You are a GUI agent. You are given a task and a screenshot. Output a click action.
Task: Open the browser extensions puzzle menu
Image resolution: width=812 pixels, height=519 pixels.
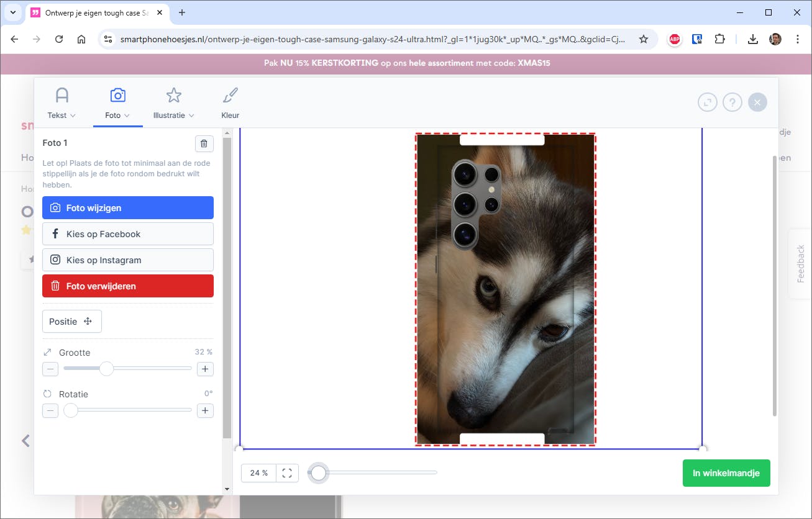[719, 39]
